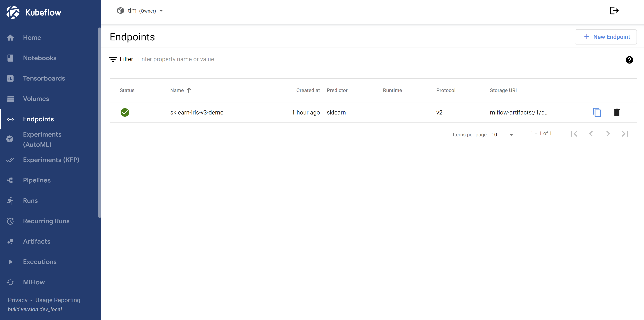Click the Executions play icon
The image size is (644, 320).
[11, 262]
